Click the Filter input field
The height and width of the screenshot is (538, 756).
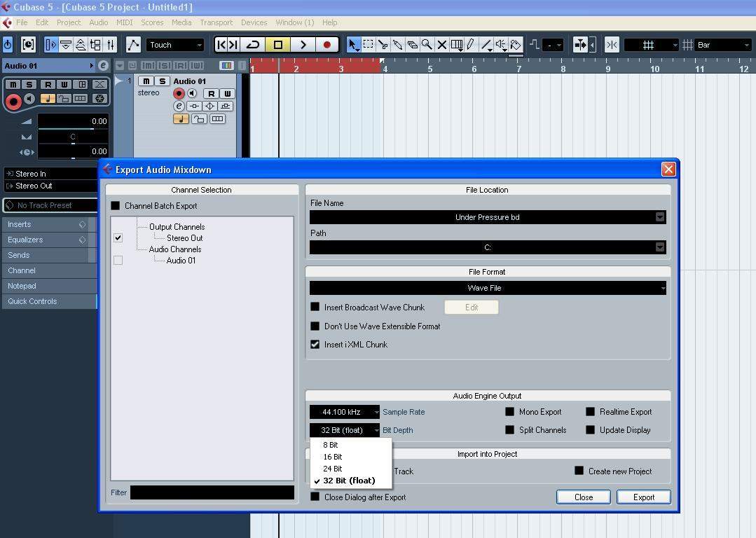(212, 492)
